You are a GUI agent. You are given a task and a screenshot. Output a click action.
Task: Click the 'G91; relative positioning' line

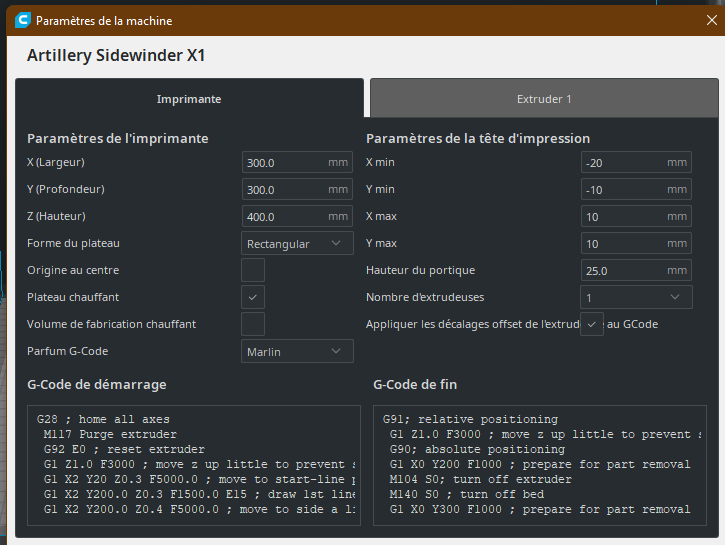pos(470,419)
